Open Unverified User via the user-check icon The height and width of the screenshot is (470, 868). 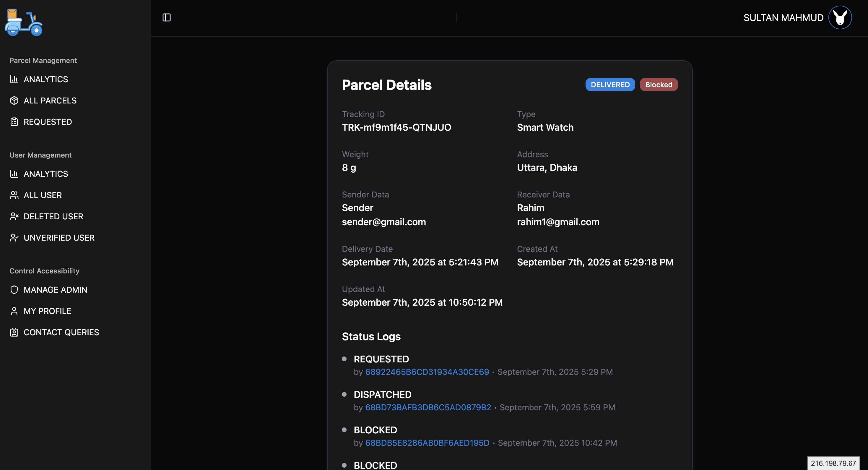pos(14,237)
